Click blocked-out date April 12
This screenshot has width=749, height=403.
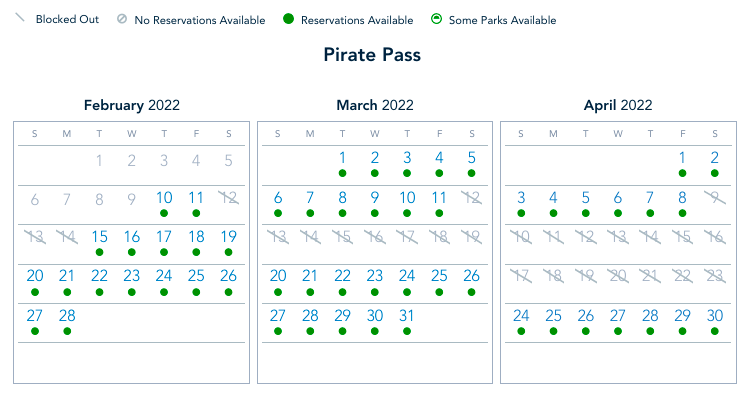[586, 237]
